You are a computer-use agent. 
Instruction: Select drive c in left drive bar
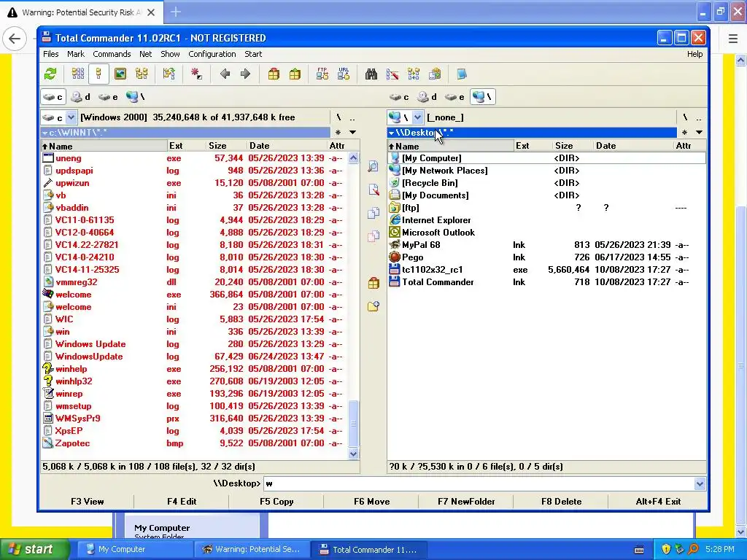(53, 97)
